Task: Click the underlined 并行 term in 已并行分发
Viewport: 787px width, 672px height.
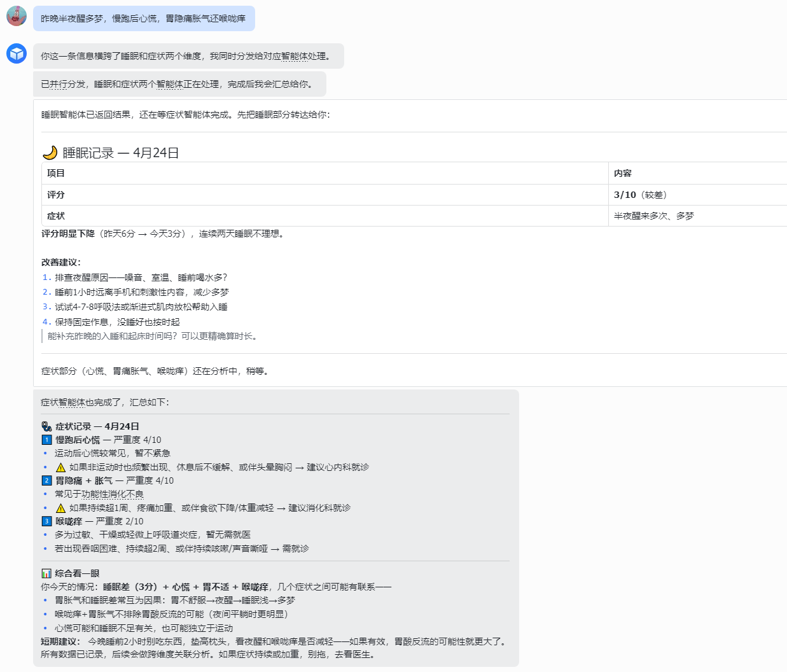Action: (x=59, y=84)
